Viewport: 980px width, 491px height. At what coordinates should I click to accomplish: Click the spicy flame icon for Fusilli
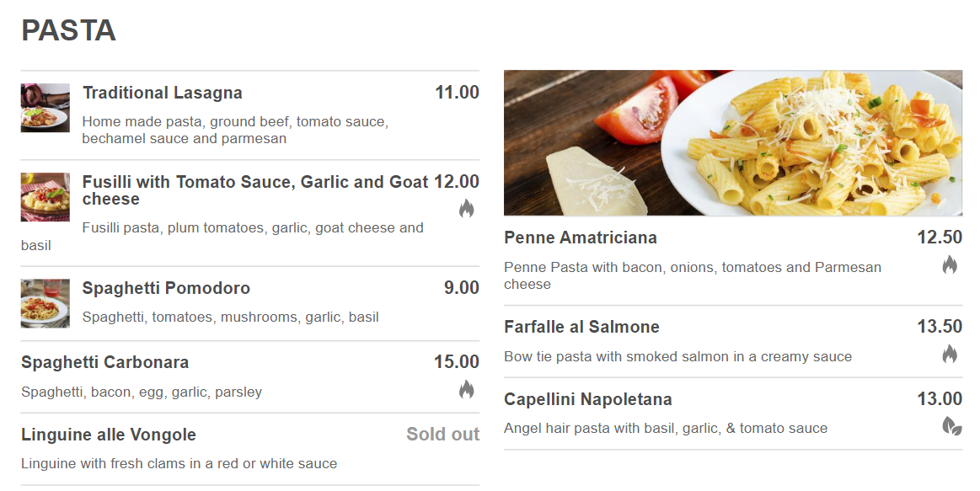466,208
